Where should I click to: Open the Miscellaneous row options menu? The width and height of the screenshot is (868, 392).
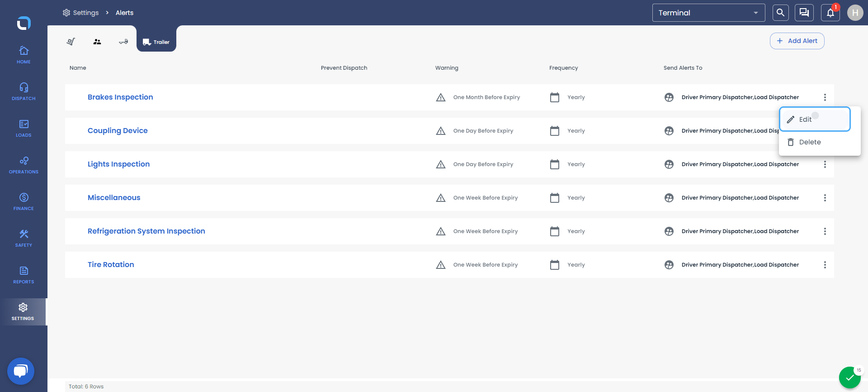coord(825,198)
